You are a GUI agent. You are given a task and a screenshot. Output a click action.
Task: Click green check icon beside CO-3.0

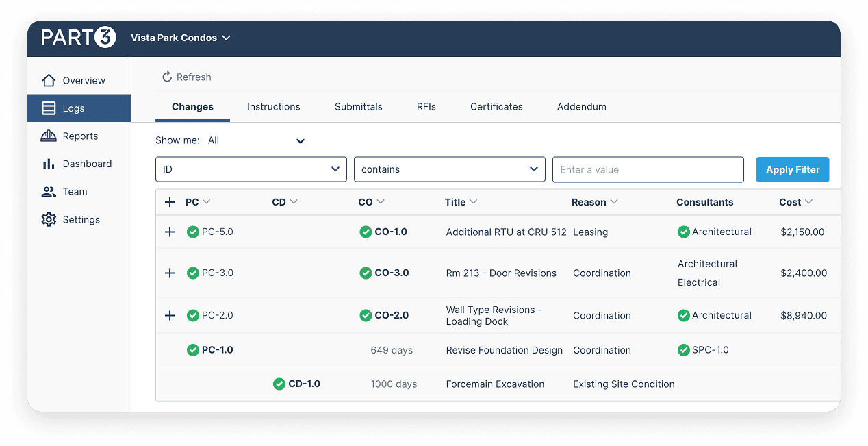(x=366, y=273)
